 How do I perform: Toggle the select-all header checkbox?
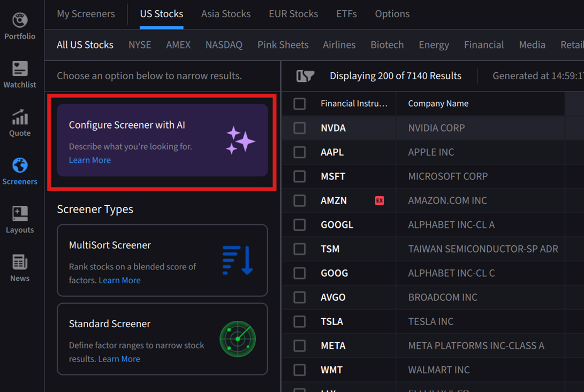click(x=300, y=103)
